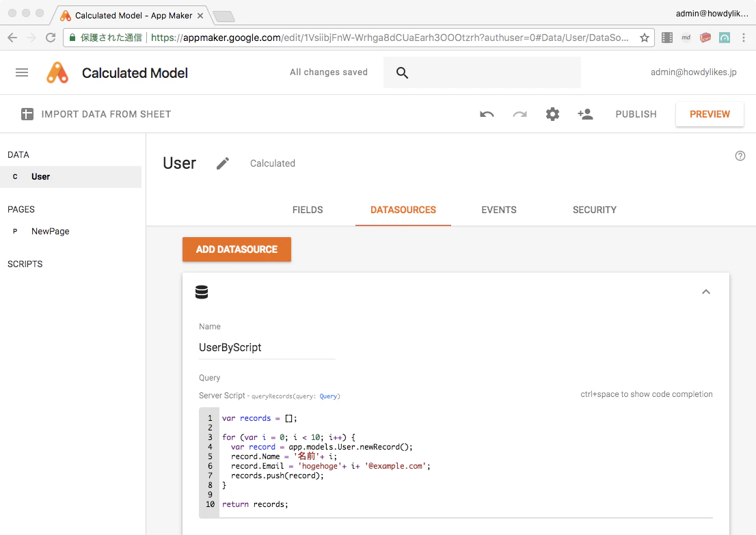The image size is (756, 535).
Task: Reload the browser page
Action: (x=51, y=38)
